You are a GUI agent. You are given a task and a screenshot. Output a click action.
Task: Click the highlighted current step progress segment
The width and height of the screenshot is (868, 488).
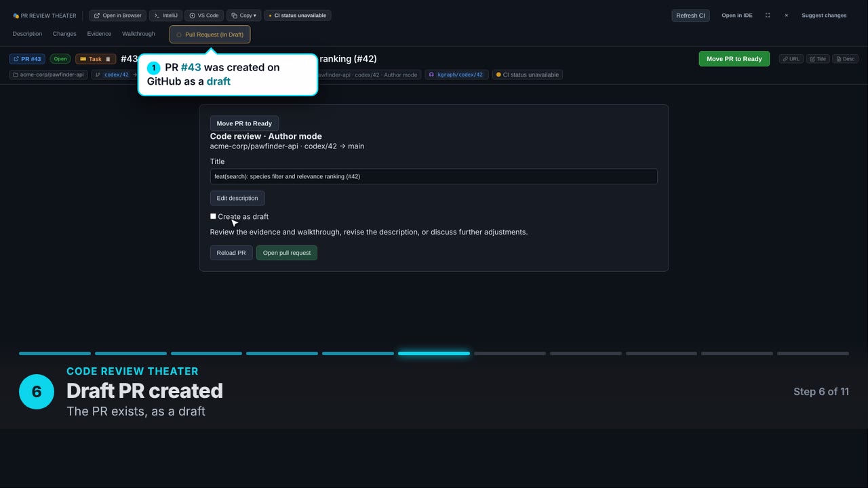point(434,353)
